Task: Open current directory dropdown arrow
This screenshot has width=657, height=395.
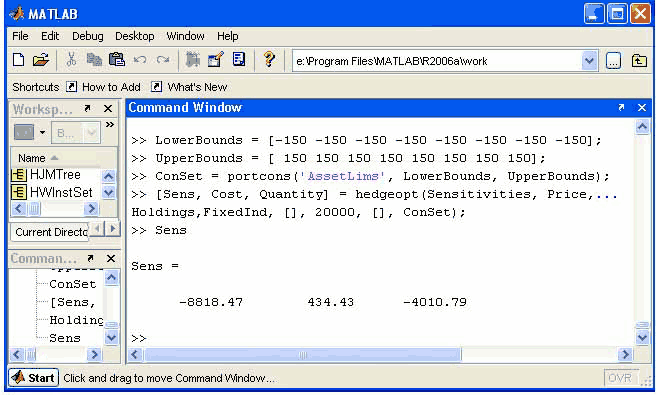Action: [589, 61]
